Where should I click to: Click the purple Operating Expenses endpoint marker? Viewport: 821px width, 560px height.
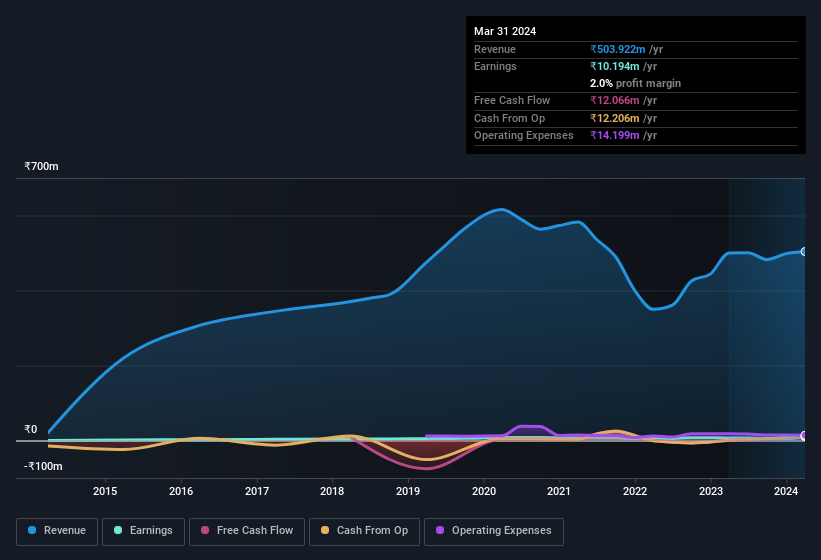803,435
